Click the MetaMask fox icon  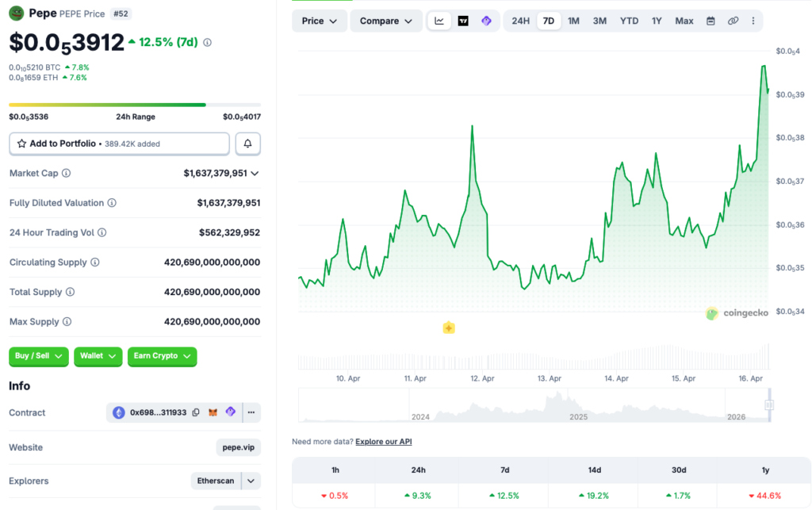pyautogui.click(x=213, y=412)
